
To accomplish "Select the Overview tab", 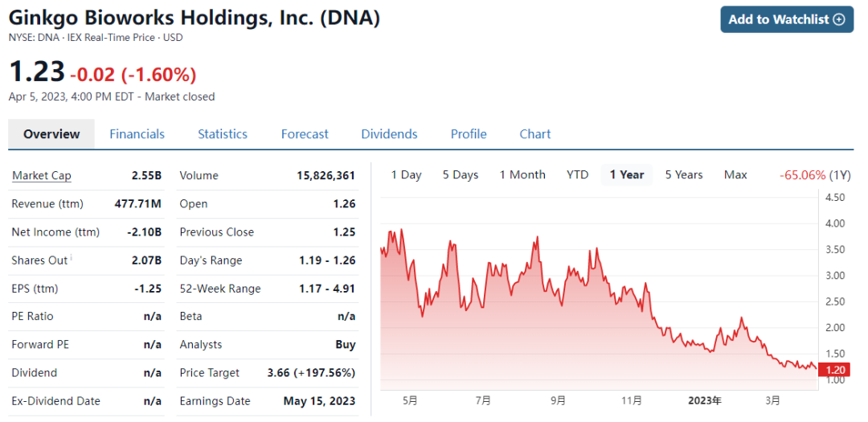I will coord(51,134).
